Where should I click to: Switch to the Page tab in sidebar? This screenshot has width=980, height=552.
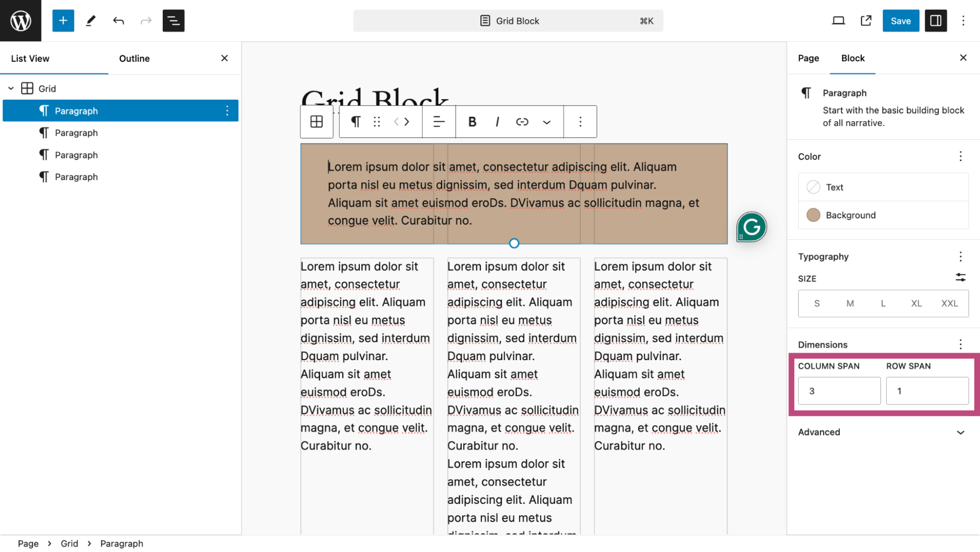808,58
